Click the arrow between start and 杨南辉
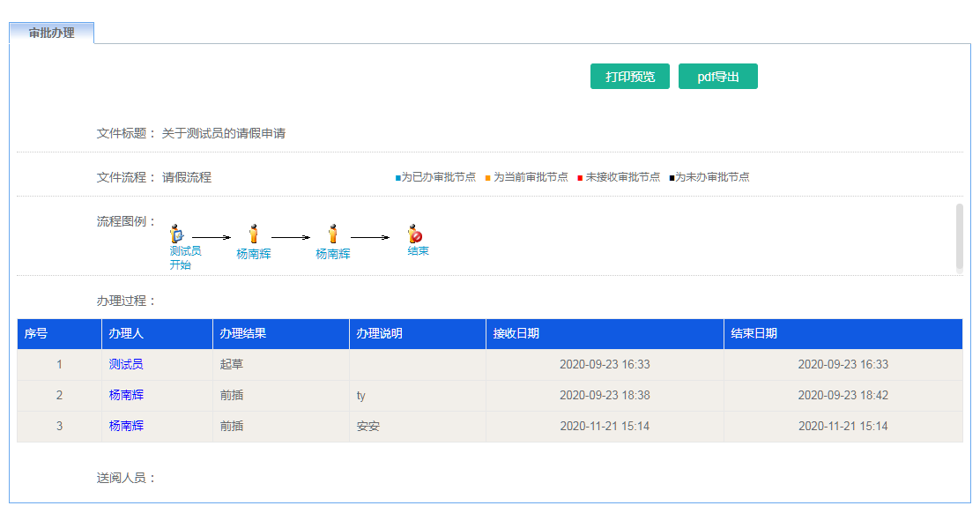Viewport: 980px width, 528px height. (x=212, y=236)
